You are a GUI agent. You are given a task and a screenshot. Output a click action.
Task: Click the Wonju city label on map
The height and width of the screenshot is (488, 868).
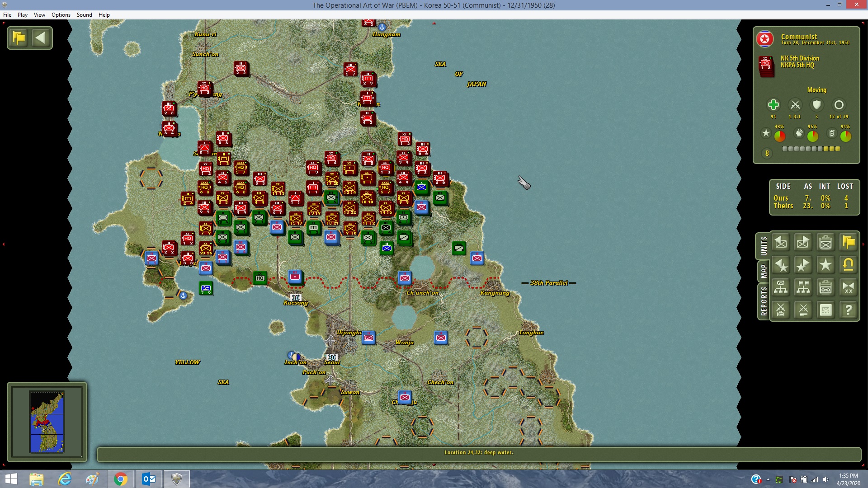[x=405, y=343]
